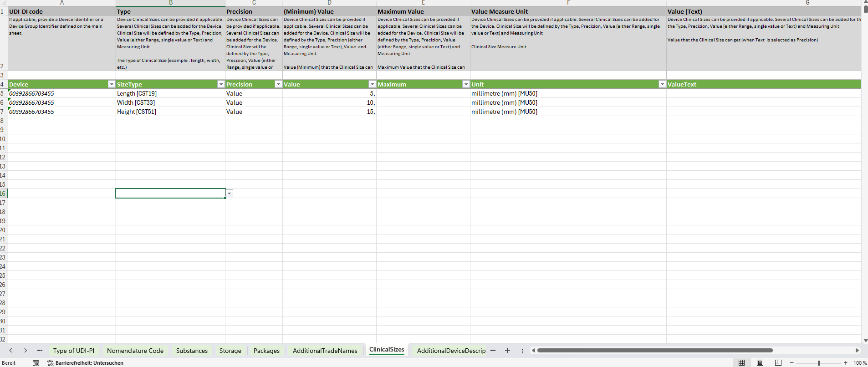Open the Precision column filter dropdown

(278, 84)
